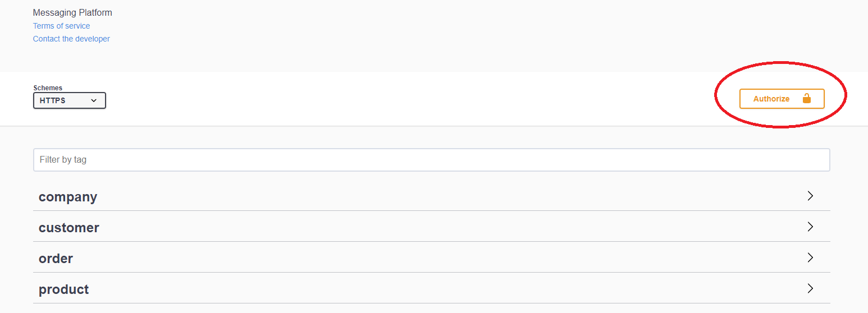The width and height of the screenshot is (868, 313).
Task: Click the Schemes label above the selector
Action: pos(48,88)
